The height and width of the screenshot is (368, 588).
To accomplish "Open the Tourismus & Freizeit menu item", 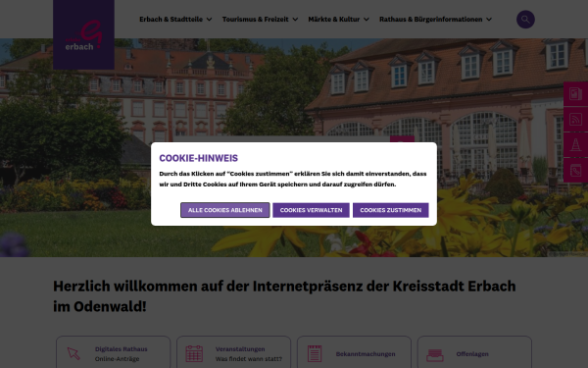I will coord(256,20).
